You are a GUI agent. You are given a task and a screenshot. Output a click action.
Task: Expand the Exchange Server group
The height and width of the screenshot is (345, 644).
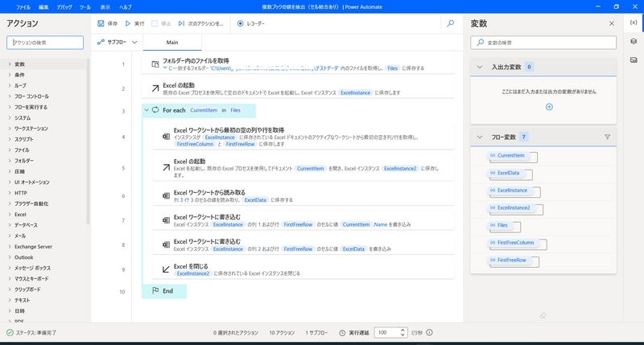tap(10, 247)
